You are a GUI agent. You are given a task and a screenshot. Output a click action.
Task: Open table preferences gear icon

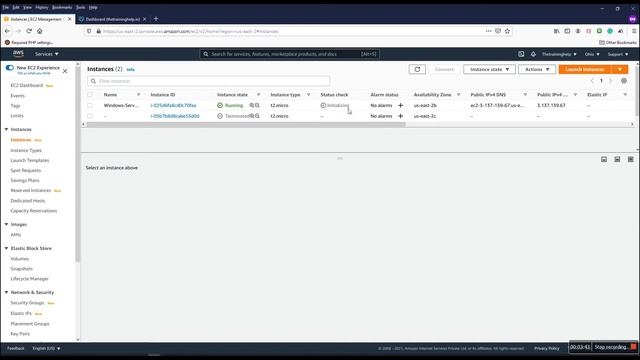624,81
